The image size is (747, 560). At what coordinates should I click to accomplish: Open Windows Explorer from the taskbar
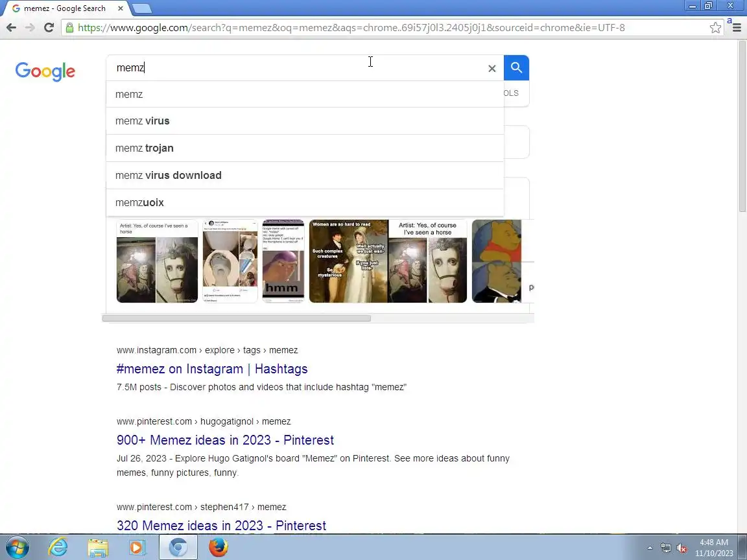(98, 548)
